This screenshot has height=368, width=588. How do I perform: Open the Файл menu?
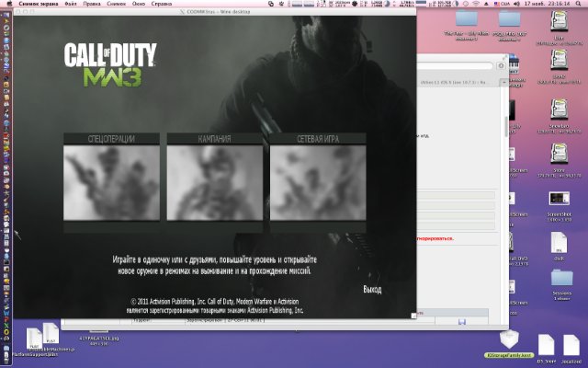point(71,4)
